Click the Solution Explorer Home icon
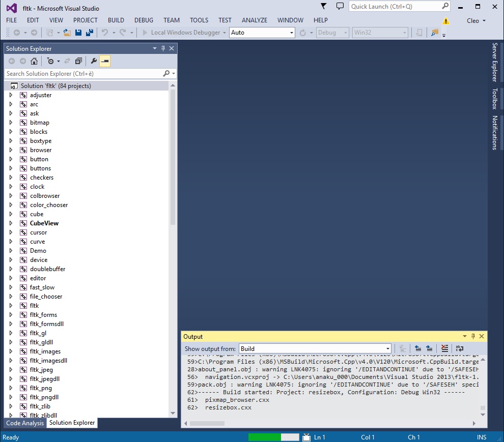504x442 pixels. pyautogui.click(x=34, y=61)
